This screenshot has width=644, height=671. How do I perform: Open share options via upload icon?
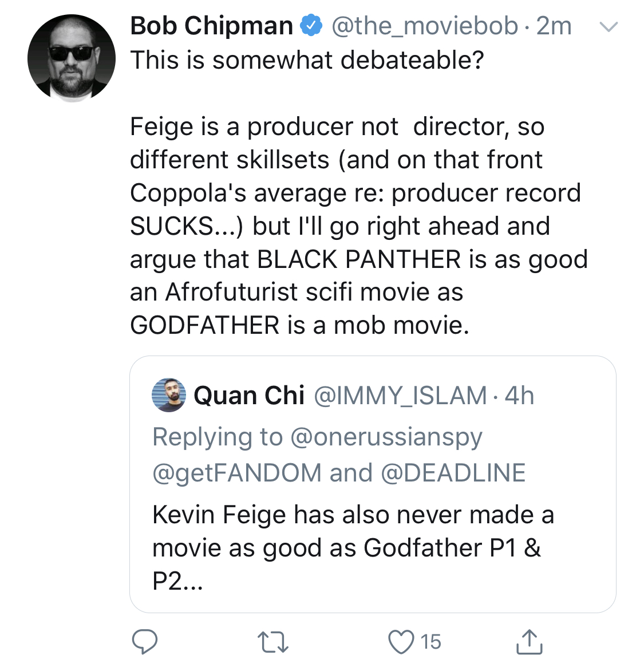pyautogui.click(x=530, y=641)
